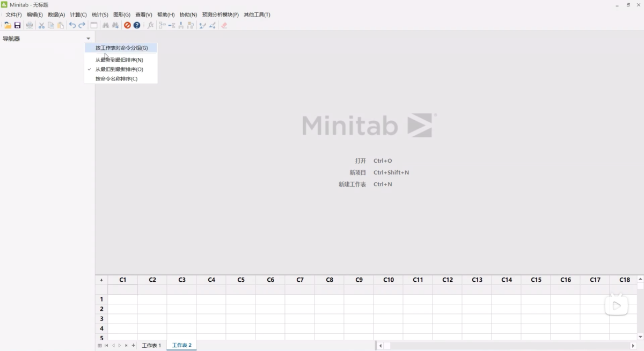Go to previous worksheet tab arrow

[113, 346]
